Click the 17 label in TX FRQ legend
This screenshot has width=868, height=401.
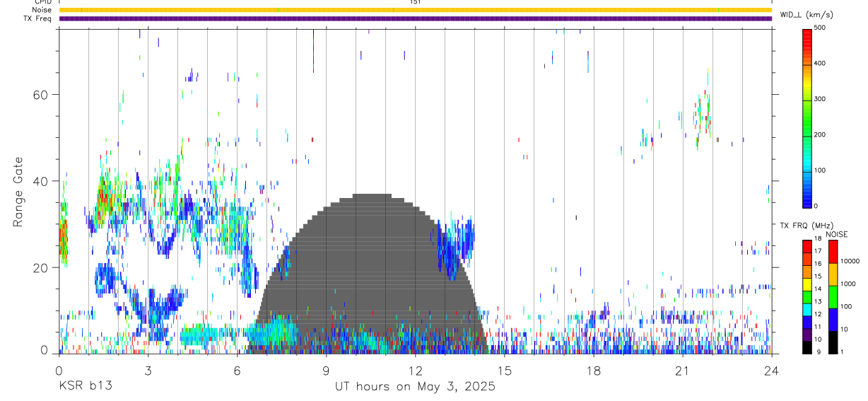click(x=818, y=251)
